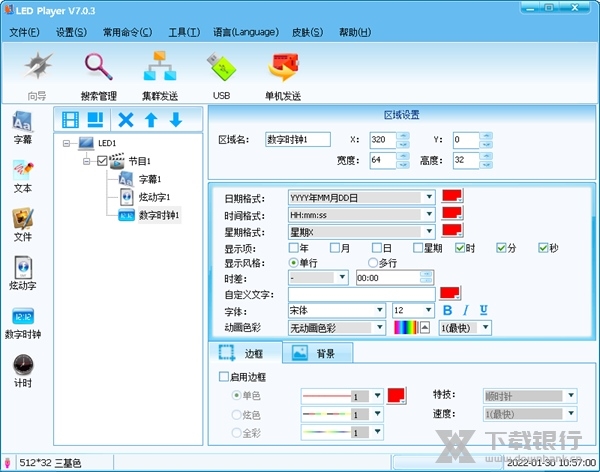Enable the 日 display checkbox
Screen dimensions: 600x472
[x=377, y=248]
